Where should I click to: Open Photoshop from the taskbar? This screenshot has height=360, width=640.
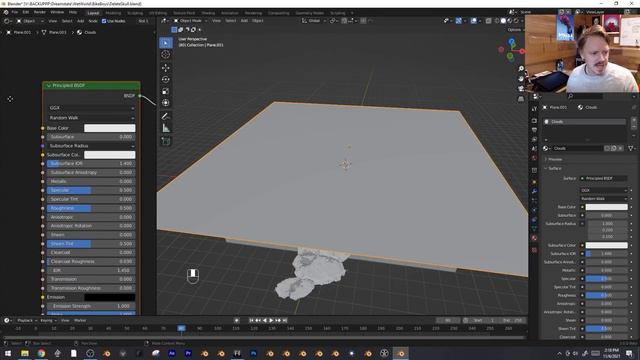point(253,353)
